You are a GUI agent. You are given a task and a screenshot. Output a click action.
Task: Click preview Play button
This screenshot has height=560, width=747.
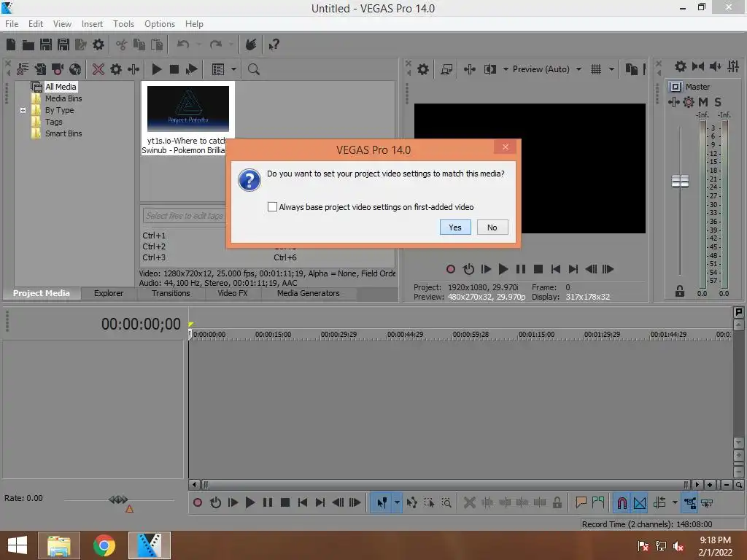tap(503, 270)
